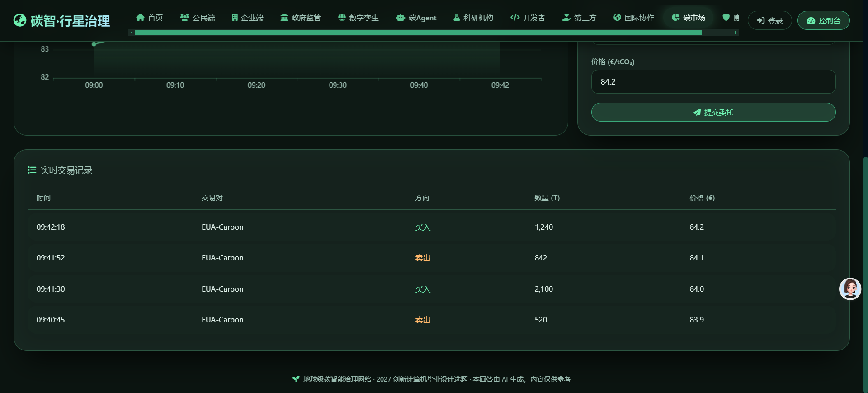
Task: Click the 交易对 column header
Action: coord(212,198)
